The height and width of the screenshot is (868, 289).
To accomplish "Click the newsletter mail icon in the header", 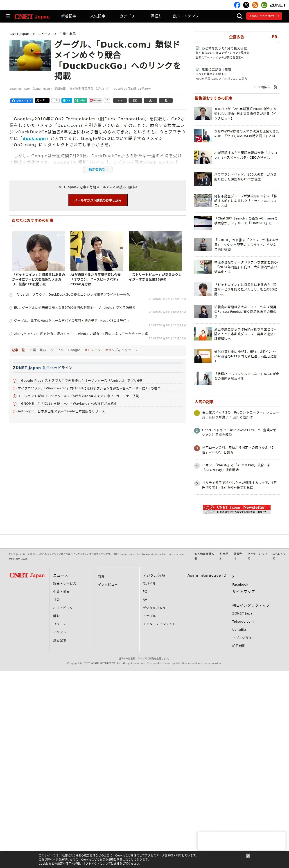I will tap(264, 5).
